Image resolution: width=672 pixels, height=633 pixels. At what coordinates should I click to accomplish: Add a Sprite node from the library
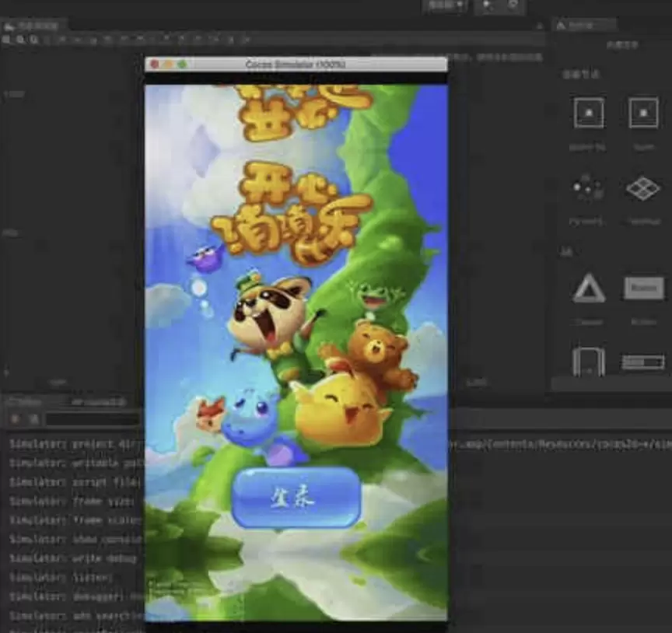click(643, 113)
